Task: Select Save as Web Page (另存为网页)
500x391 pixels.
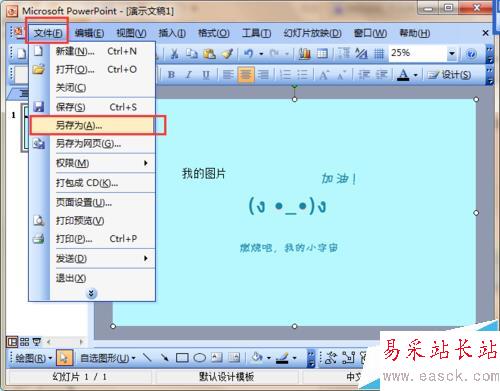Action: pyautogui.click(x=92, y=144)
